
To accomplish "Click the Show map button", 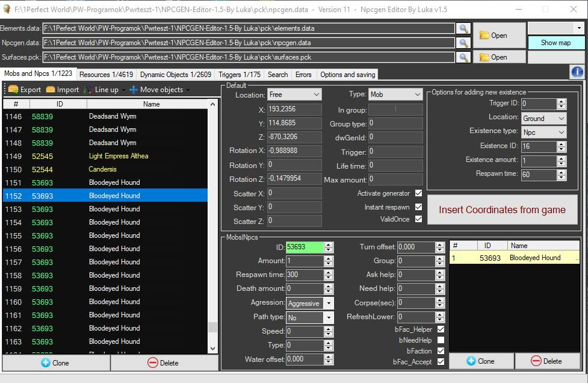I will point(556,43).
